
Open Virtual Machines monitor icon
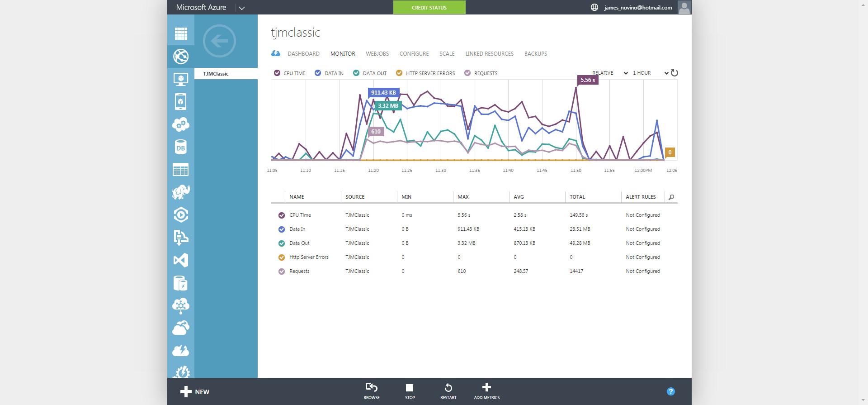[x=181, y=79]
